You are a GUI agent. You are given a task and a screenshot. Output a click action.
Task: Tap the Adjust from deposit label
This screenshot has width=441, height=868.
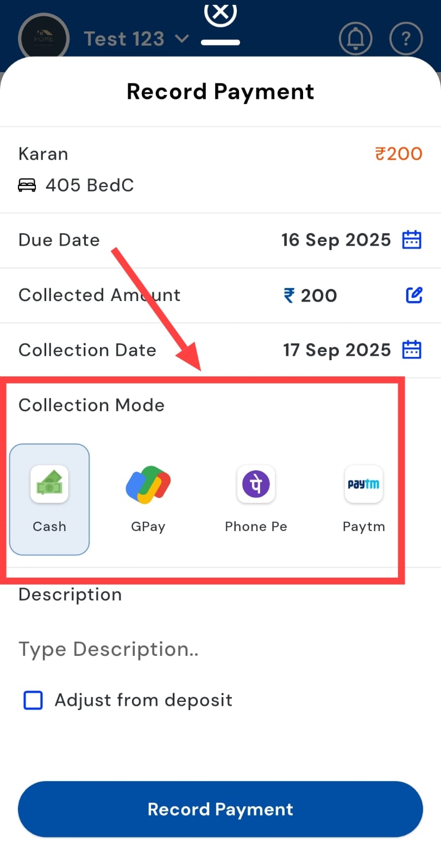tap(143, 700)
